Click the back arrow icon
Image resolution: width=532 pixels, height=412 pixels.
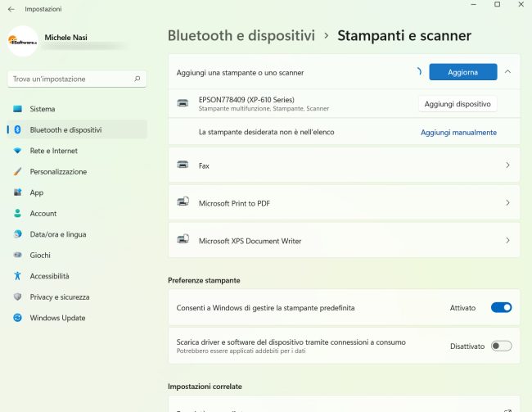11,9
